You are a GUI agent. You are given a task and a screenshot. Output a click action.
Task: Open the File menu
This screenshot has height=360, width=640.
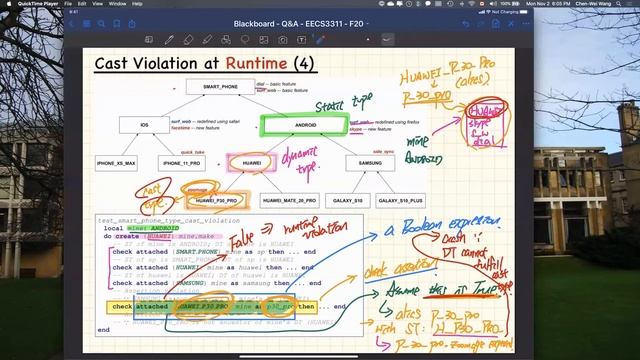[68, 4]
